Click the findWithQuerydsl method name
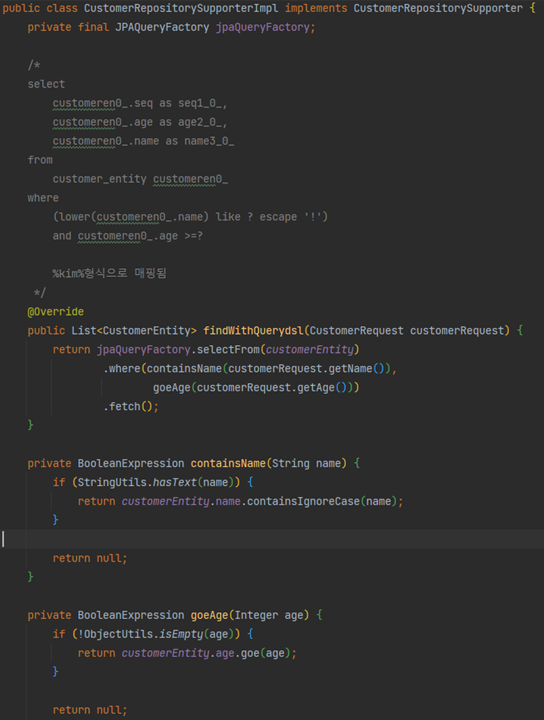Image resolution: width=544 pixels, height=720 pixels. (x=253, y=331)
